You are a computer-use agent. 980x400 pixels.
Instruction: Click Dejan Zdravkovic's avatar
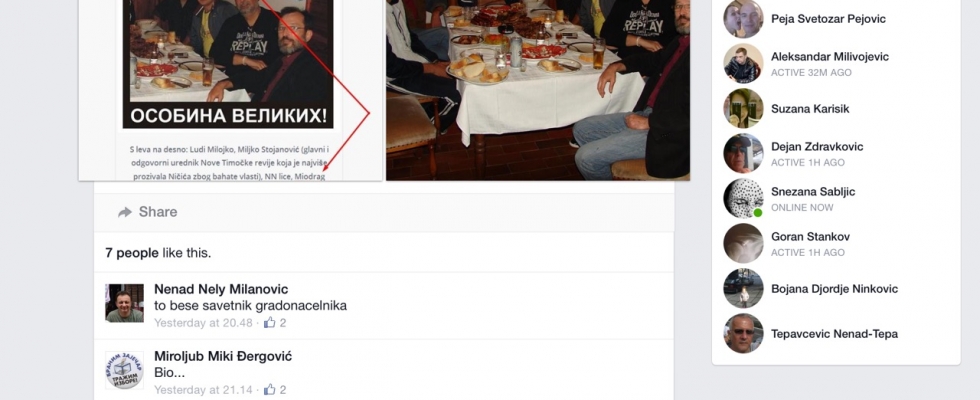coord(743,154)
